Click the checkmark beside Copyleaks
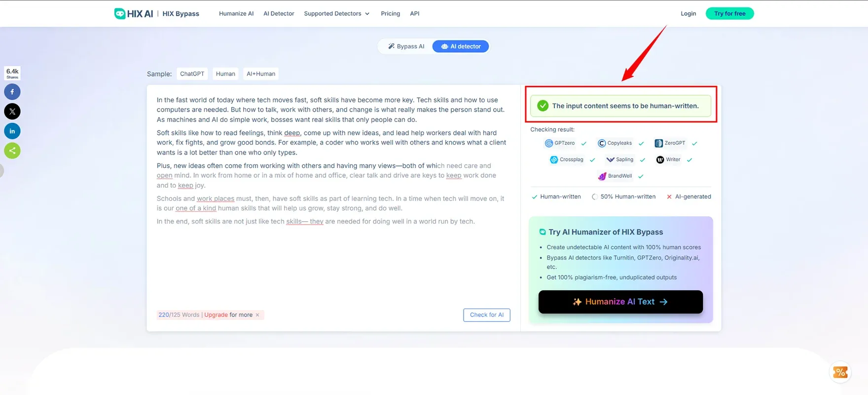Viewport: 868px width, 395px height. click(x=641, y=144)
